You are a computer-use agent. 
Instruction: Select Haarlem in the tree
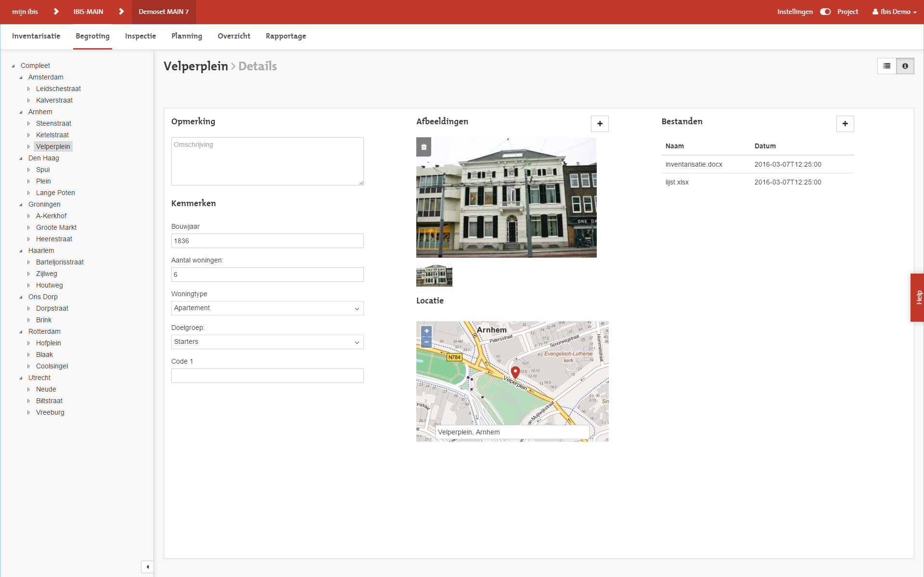(x=41, y=250)
